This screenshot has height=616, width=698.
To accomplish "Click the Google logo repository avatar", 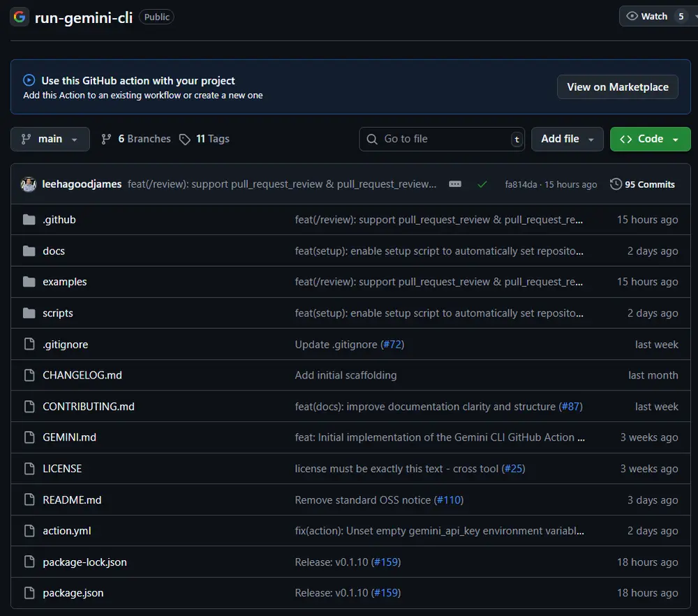I will (x=19, y=16).
